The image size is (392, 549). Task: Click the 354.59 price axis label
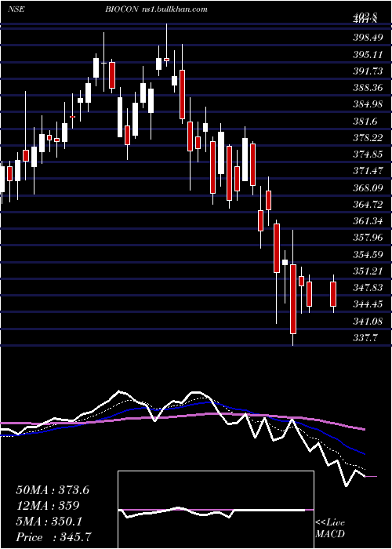[368, 255]
